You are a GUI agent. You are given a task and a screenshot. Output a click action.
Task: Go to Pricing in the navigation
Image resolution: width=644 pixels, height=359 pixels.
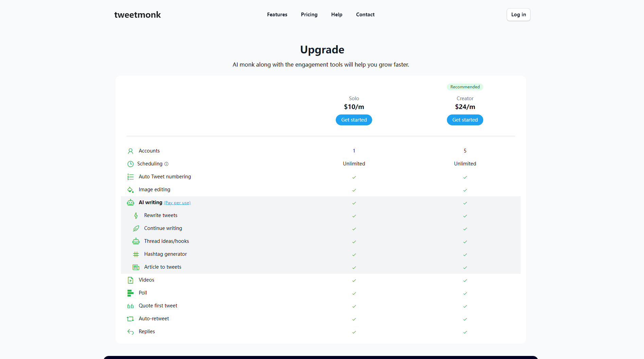(309, 15)
